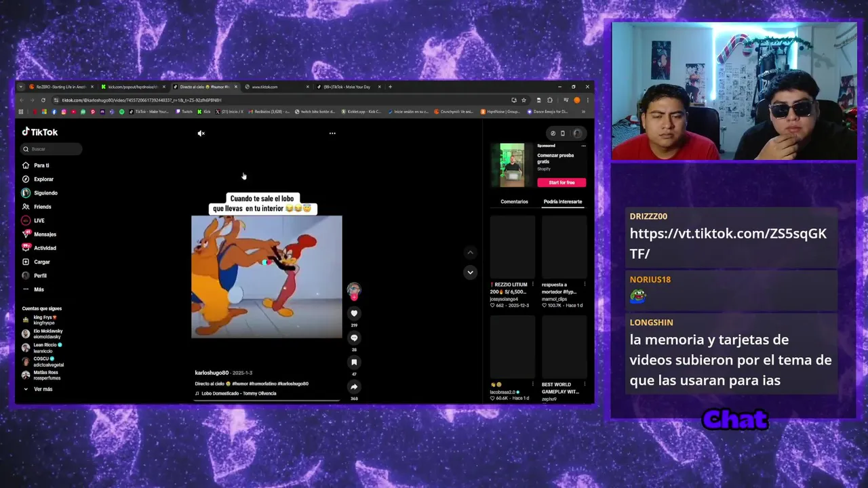This screenshot has height=488, width=868.
Task: Switch to ReZERO browser tab
Action: 61,87
